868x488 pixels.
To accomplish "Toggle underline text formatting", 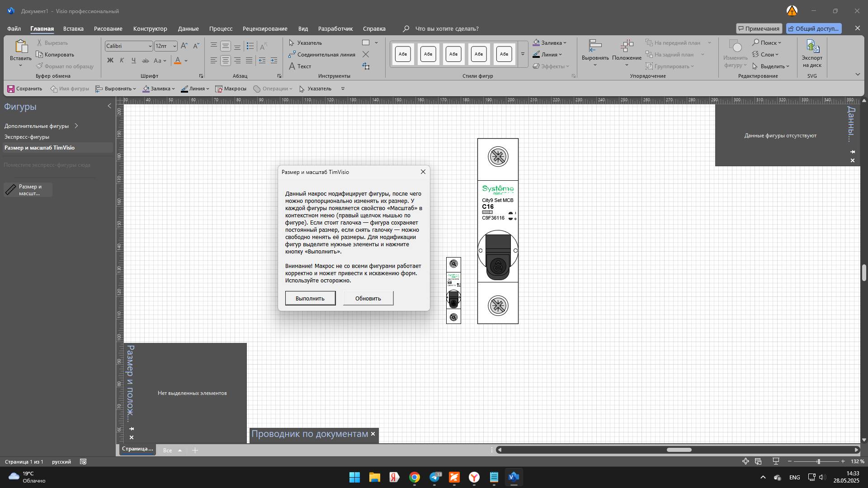I will (x=133, y=61).
